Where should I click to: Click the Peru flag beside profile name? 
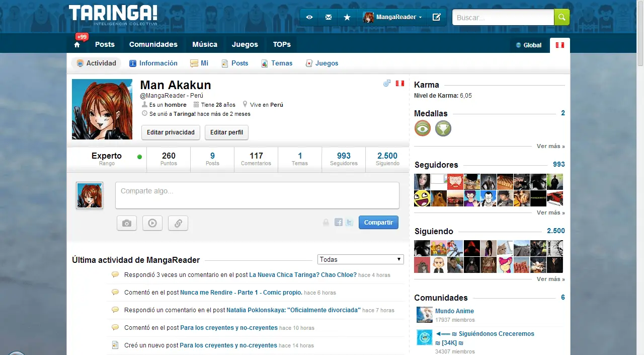tap(400, 84)
